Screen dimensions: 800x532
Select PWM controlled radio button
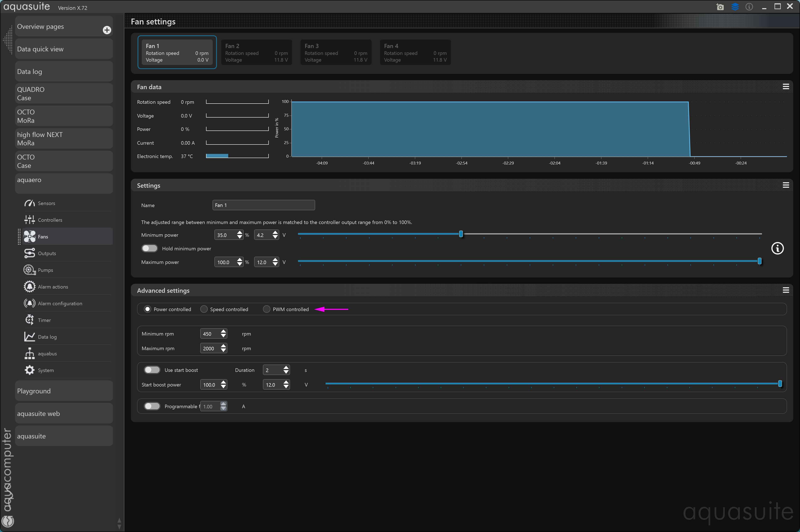(x=266, y=309)
